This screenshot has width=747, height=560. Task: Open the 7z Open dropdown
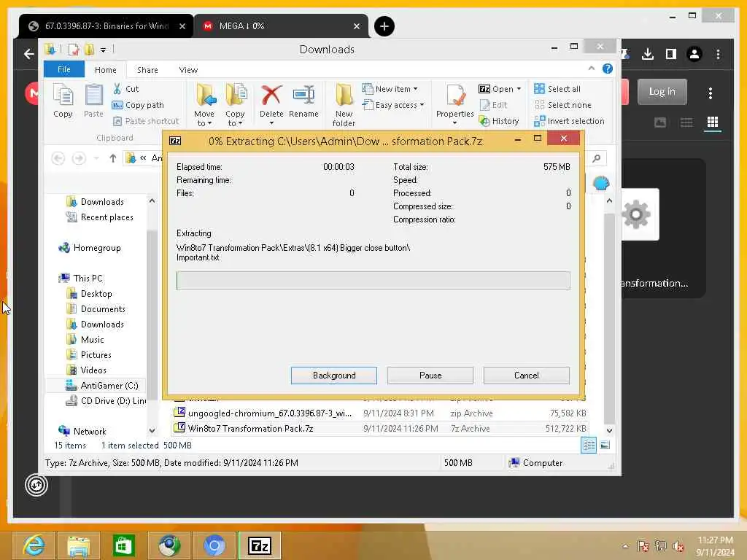click(x=500, y=89)
